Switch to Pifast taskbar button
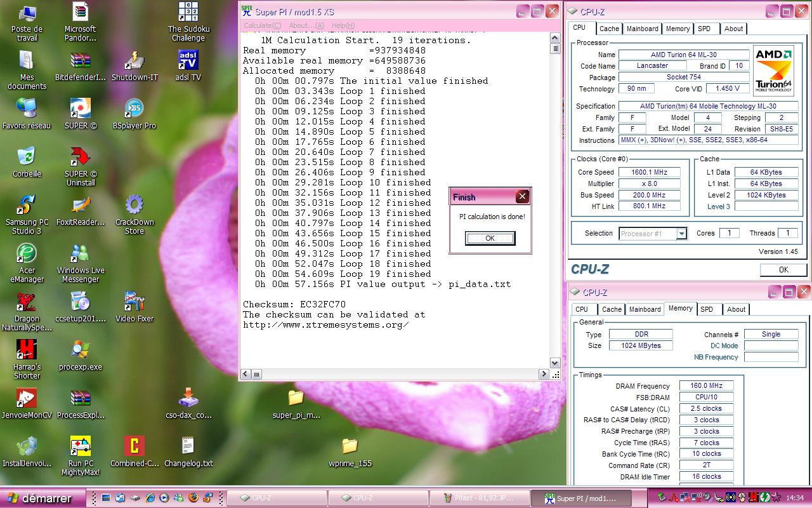Viewport: 812px width, 508px height. (x=479, y=498)
